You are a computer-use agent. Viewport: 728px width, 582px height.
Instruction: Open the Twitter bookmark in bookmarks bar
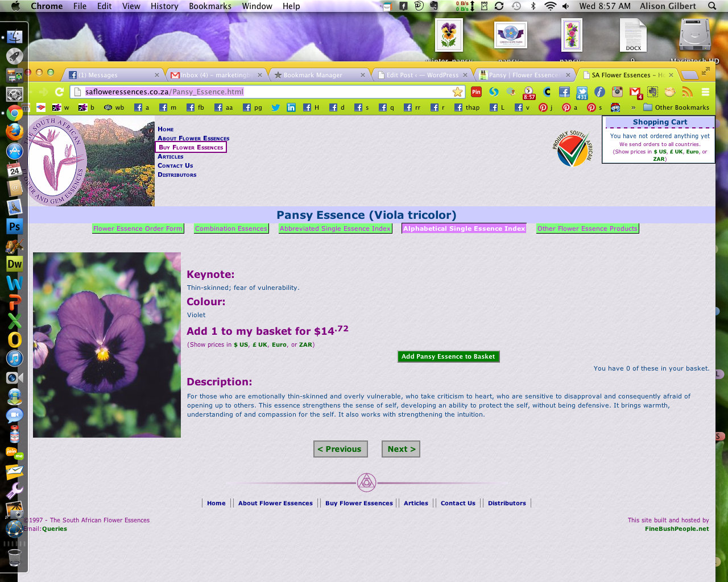tap(275, 107)
